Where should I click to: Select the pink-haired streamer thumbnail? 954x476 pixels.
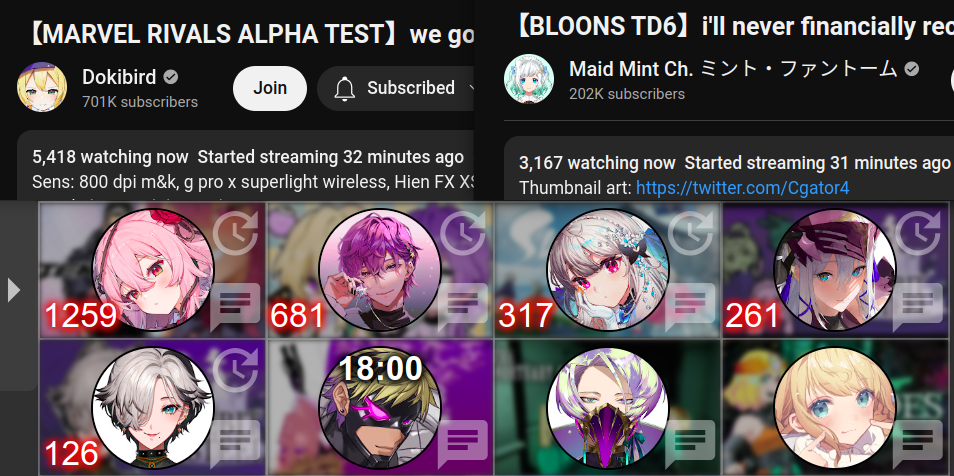click(153, 270)
